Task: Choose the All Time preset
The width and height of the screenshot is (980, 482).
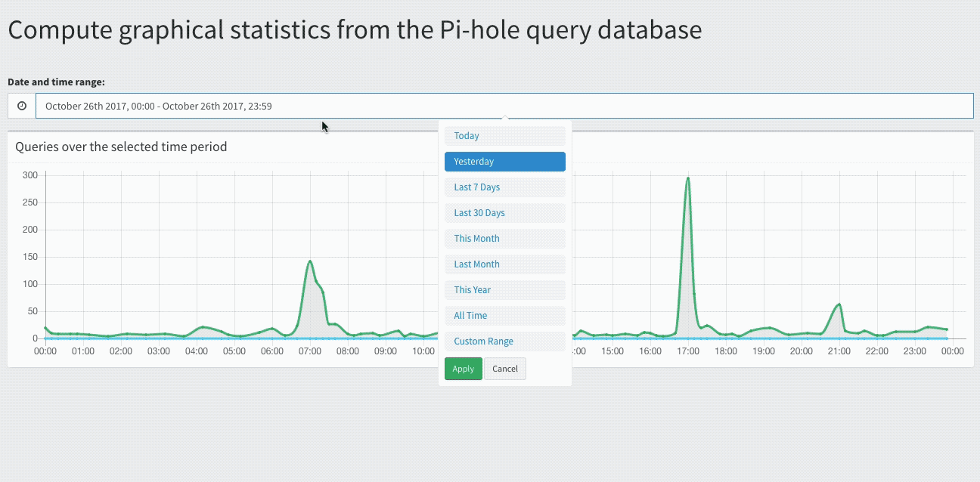Action: (505, 316)
